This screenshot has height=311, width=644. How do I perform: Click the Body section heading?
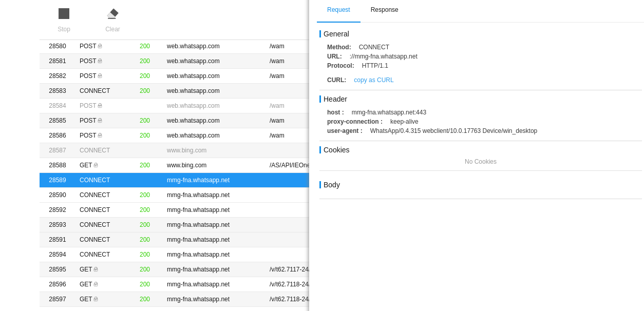point(332,185)
